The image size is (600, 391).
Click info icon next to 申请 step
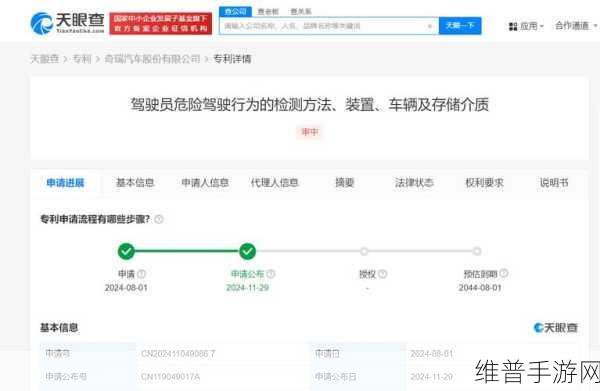pyautogui.click(x=141, y=274)
